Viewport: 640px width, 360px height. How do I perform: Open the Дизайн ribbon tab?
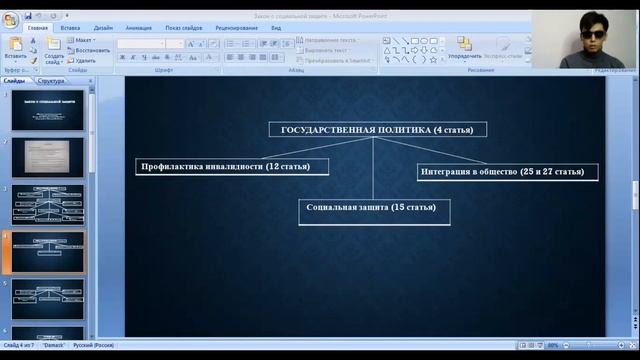pyautogui.click(x=103, y=28)
